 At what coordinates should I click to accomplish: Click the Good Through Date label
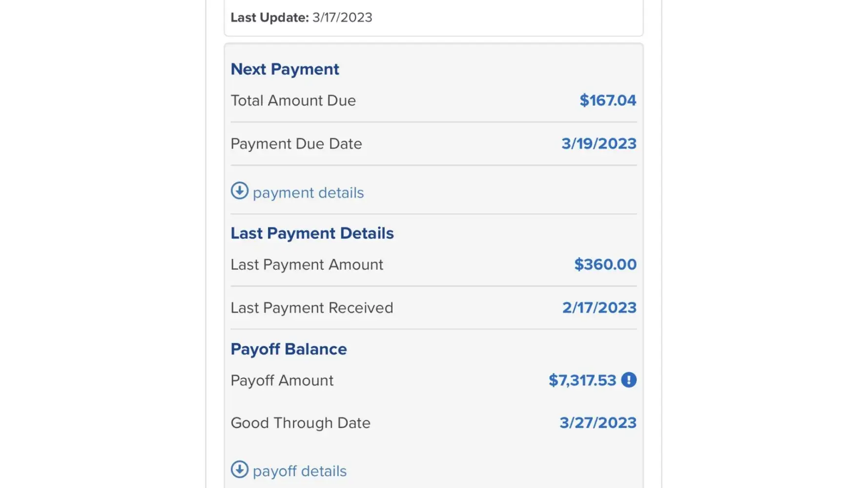pos(300,423)
